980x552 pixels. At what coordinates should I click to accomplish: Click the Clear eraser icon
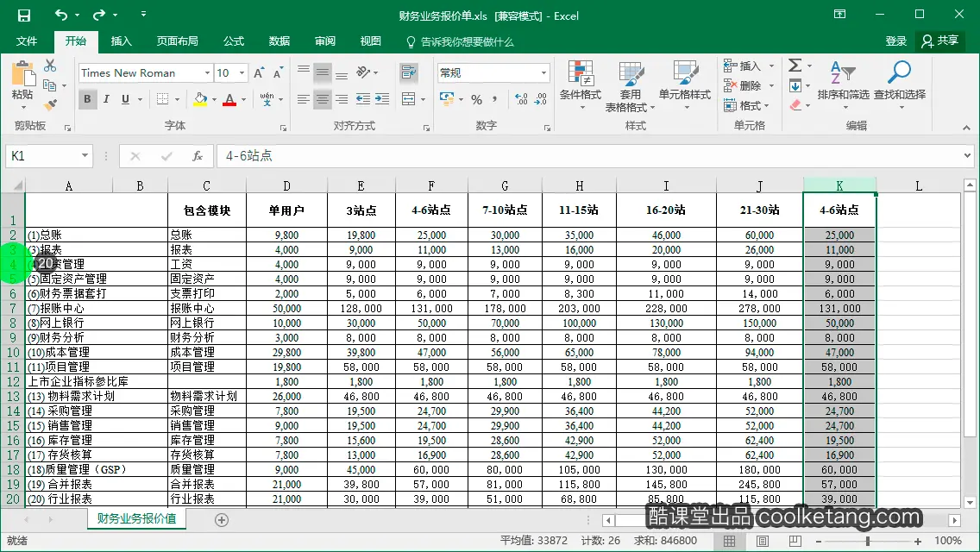[x=795, y=105]
